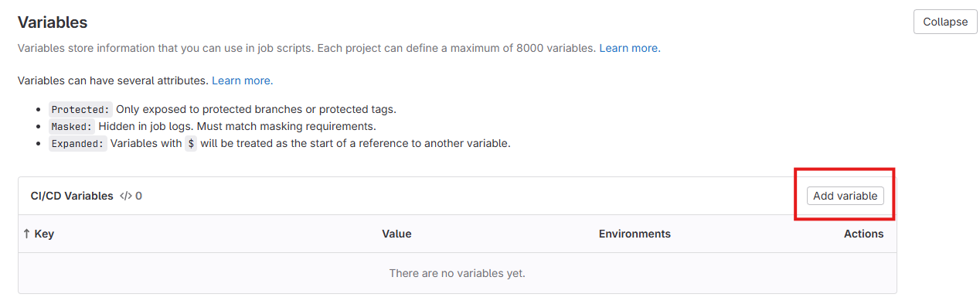Click the variable count number 0
Screen dimensions: 980x301
[x=138, y=197]
